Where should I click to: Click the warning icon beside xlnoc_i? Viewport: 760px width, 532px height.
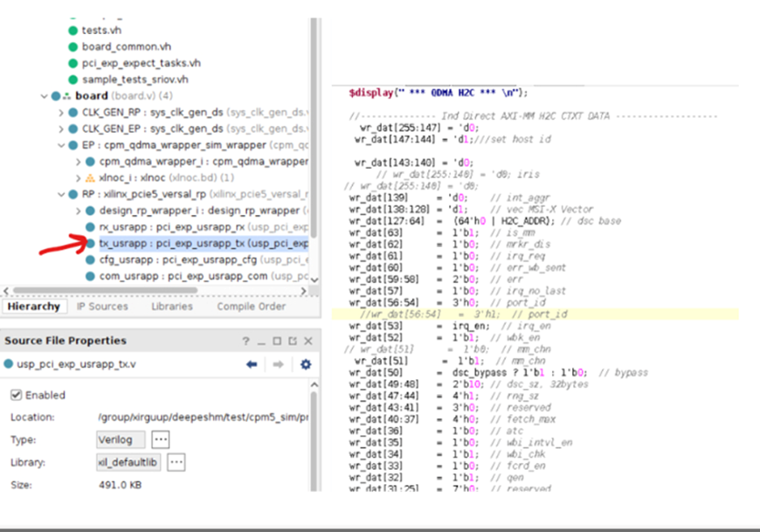(90, 178)
